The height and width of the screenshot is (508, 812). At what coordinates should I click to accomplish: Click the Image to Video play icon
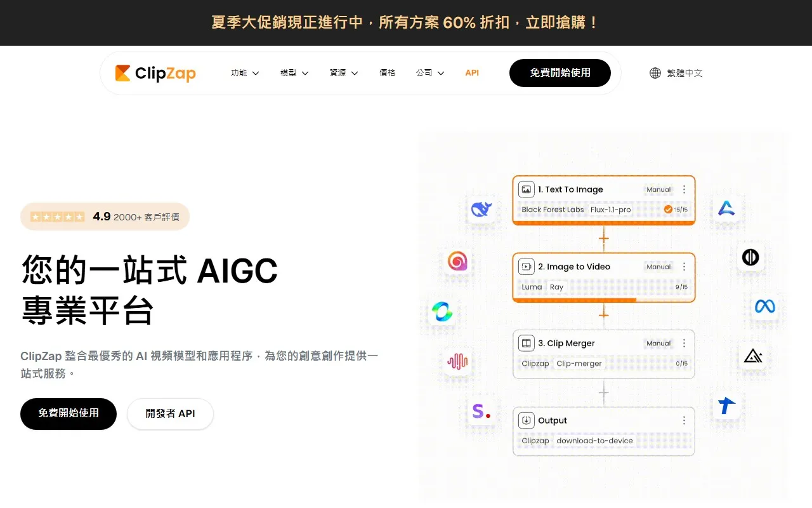pos(526,267)
